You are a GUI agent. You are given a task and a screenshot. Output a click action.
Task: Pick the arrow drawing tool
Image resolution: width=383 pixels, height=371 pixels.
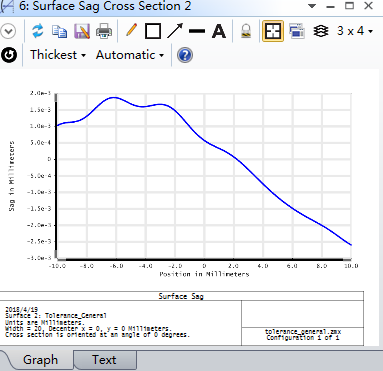175,31
